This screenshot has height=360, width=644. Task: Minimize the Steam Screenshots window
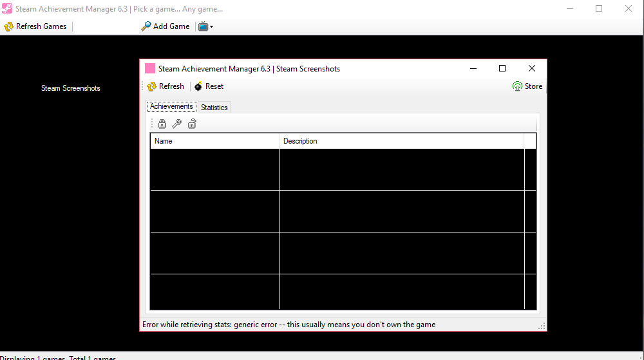(x=473, y=68)
